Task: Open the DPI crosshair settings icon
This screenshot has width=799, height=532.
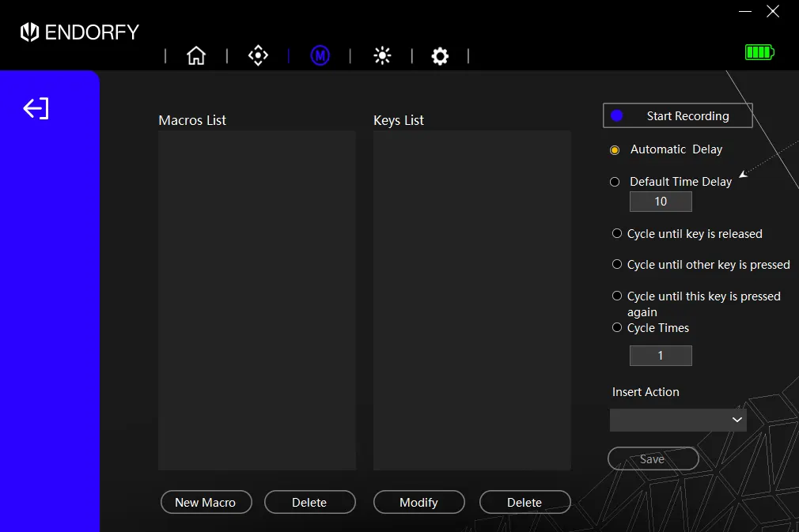Action: [x=258, y=55]
